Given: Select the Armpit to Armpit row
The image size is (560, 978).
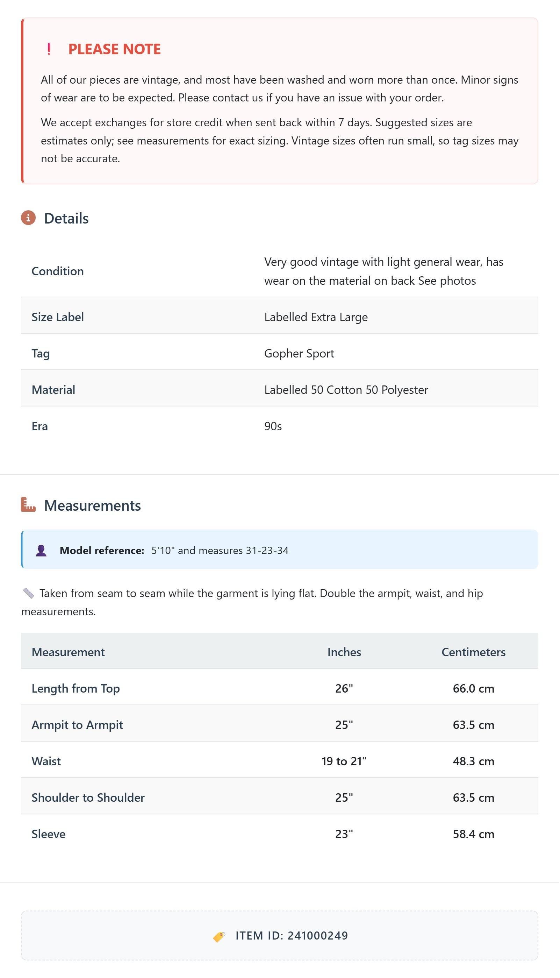Looking at the screenshot, I should pyautogui.click(x=280, y=724).
